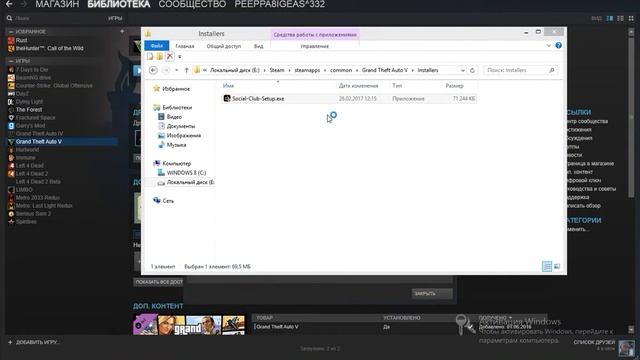Click the plus icon next to ИЗБРАННОЕ
Viewport: 640px width, 360px height.
point(122,31)
